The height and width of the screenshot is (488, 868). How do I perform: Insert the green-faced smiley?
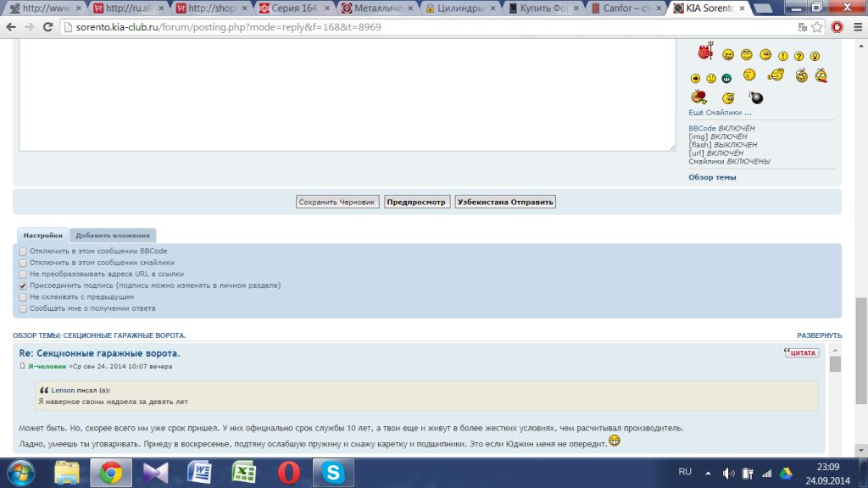point(726,78)
